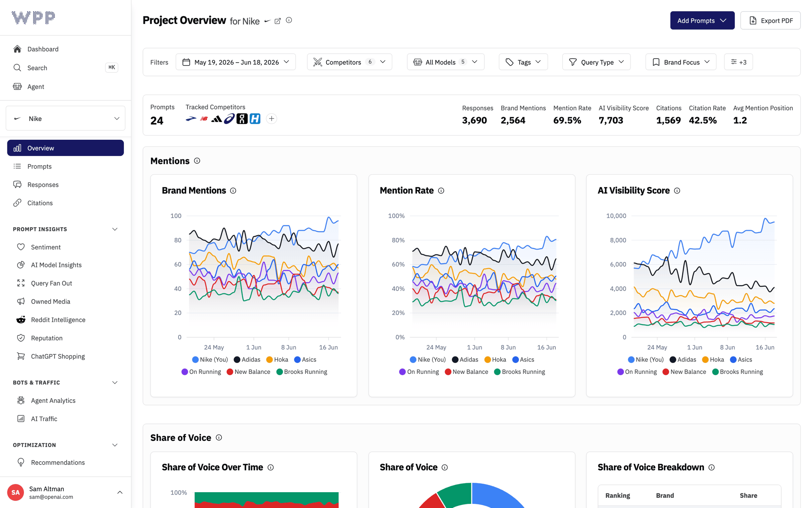Click info icon beside Project Overview title
Viewport: 812px width, 508px height.
289,20
